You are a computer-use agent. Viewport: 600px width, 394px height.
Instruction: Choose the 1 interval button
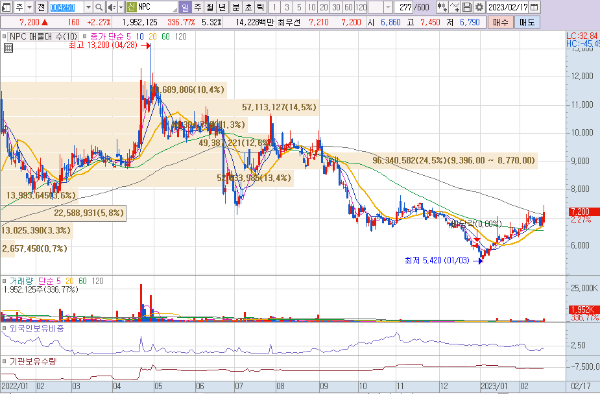tap(274, 7)
